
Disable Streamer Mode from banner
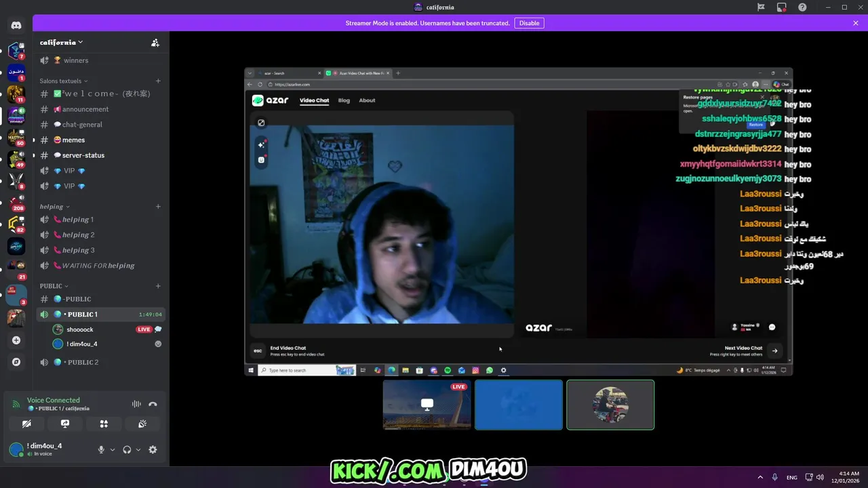coord(529,23)
